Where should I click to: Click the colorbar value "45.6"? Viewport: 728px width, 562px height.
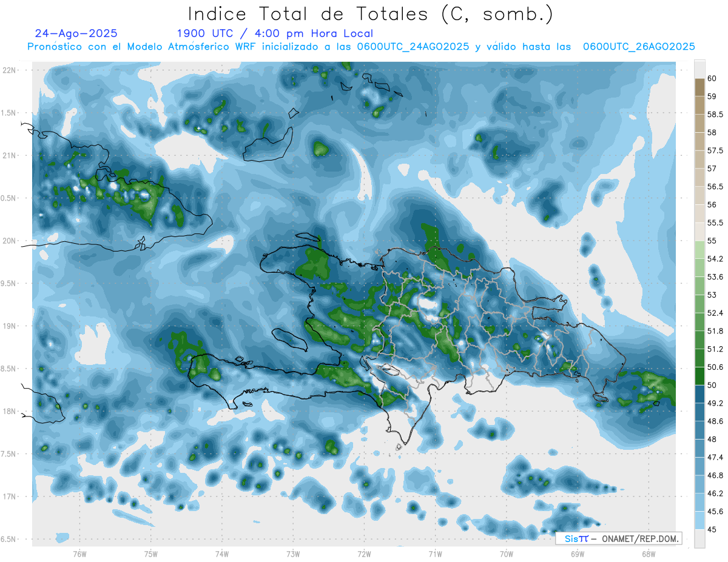pos(715,512)
